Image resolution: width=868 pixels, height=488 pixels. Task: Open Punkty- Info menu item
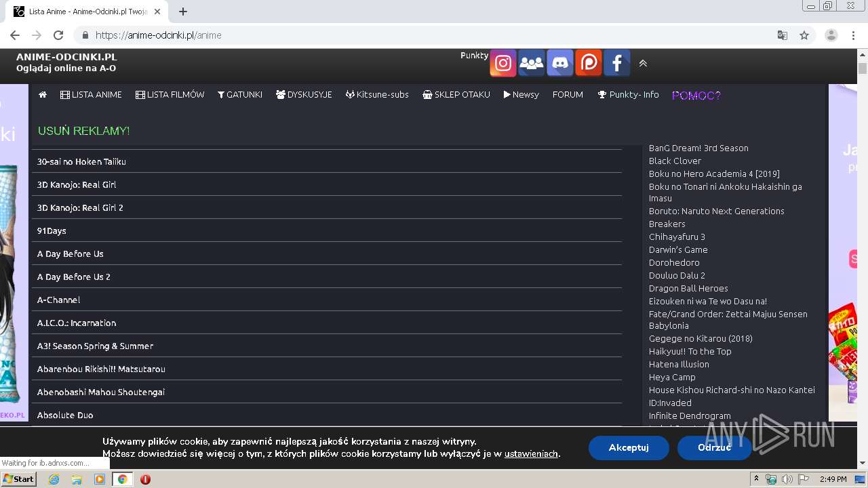pos(628,95)
